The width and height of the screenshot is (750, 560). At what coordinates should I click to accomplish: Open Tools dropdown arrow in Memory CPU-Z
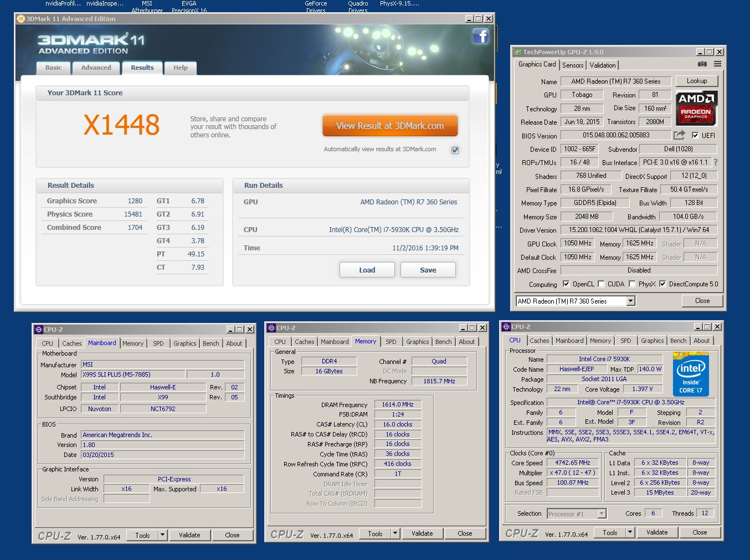point(395,533)
